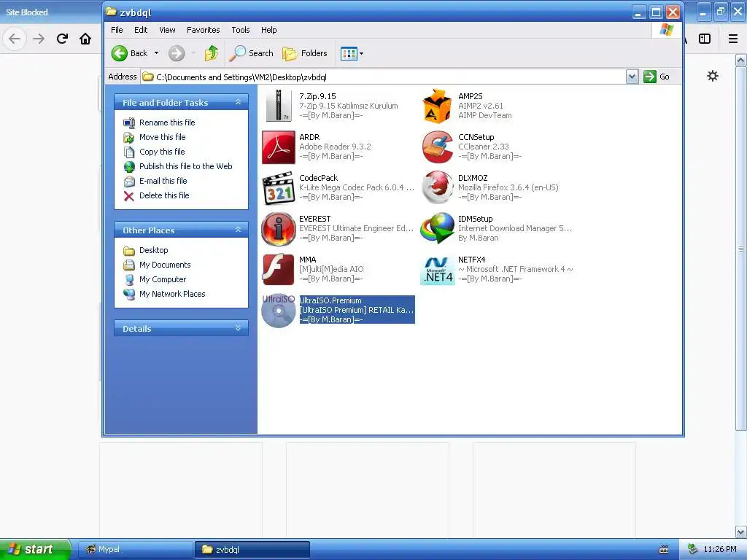Viewport: 747px width, 560px height.
Task: Go up one folder level
Action: (x=212, y=53)
